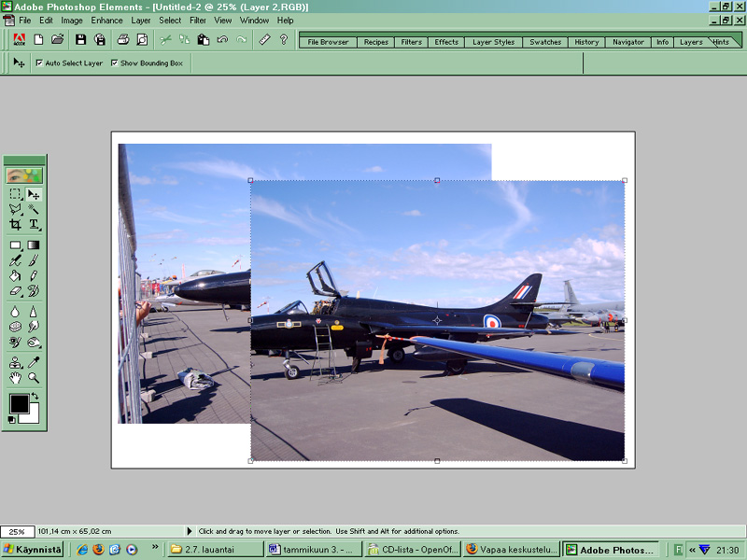This screenshot has height=560, width=747.
Task: Select the Impressionist Brush tool
Action: [34, 291]
